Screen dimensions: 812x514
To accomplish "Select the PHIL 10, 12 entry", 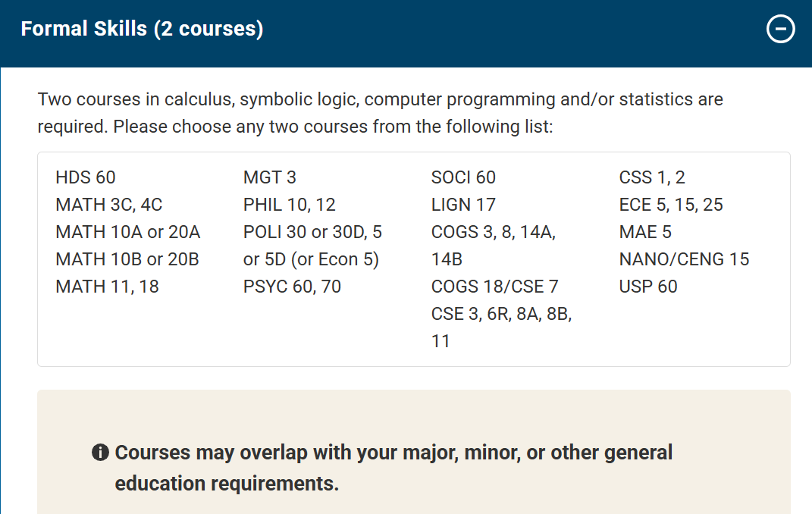I will [x=289, y=205].
